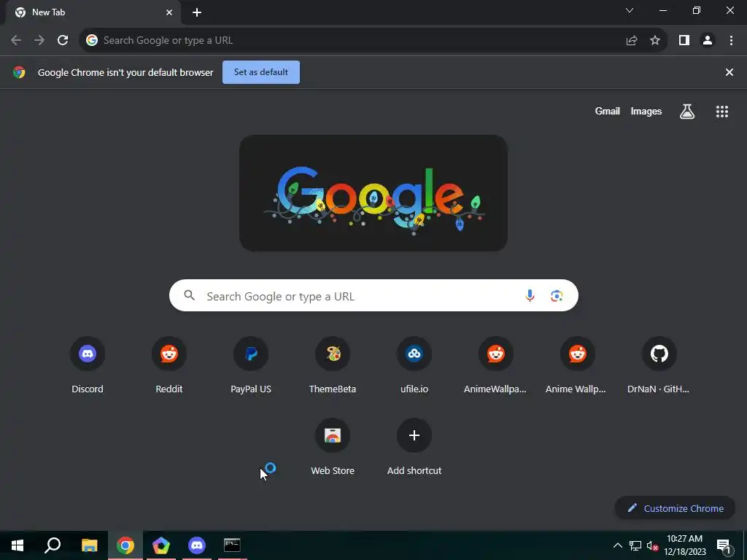Open the network tray icon
The height and width of the screenshot is (560, 747).
635,545
